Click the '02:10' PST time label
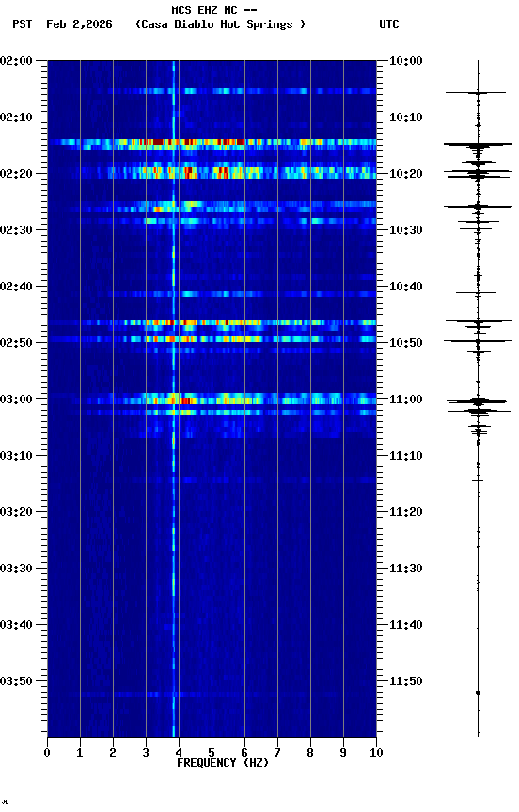This screenshot has height=812, width=519. 16,117
